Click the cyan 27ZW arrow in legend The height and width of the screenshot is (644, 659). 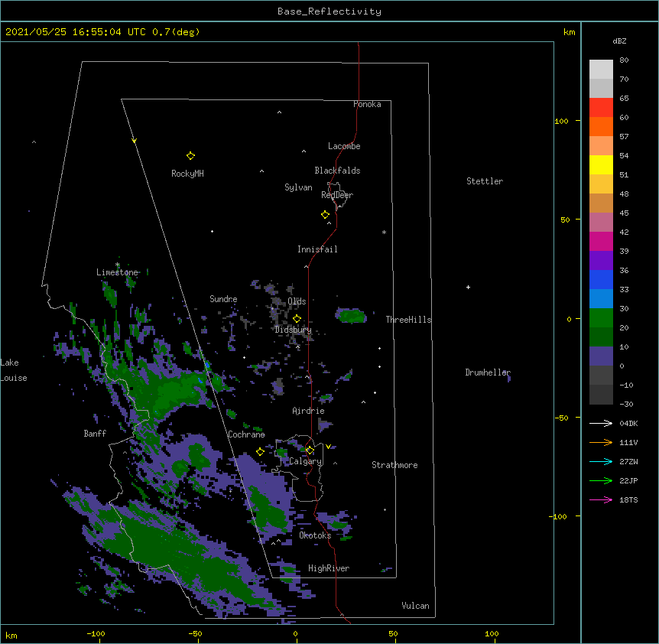click(601, 461)
